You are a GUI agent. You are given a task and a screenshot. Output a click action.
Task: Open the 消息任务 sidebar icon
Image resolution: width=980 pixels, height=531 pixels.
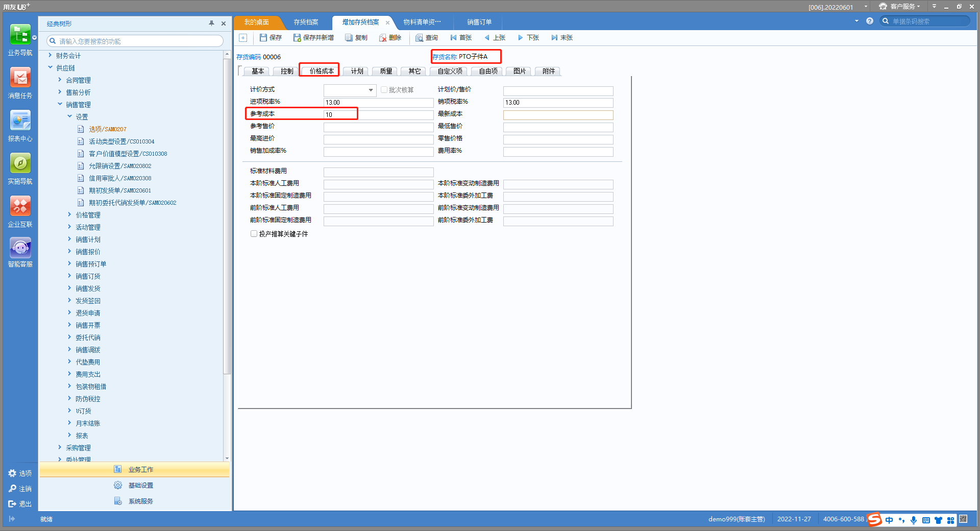pos(20,78)
